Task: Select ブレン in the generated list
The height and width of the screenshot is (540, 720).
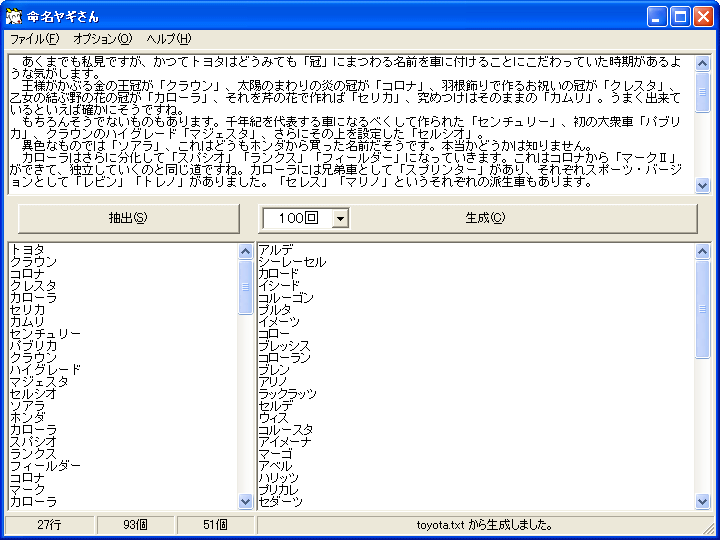Action: [x=274, y=370]
